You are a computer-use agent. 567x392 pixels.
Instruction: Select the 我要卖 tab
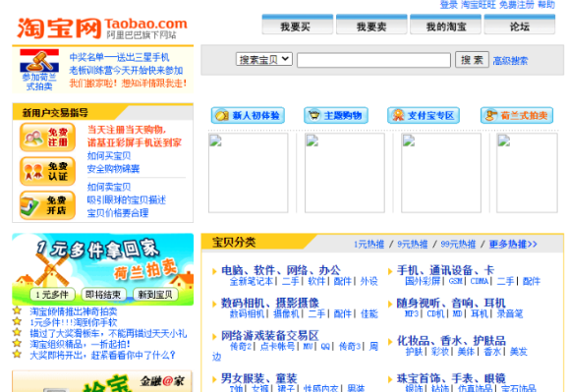371,25
